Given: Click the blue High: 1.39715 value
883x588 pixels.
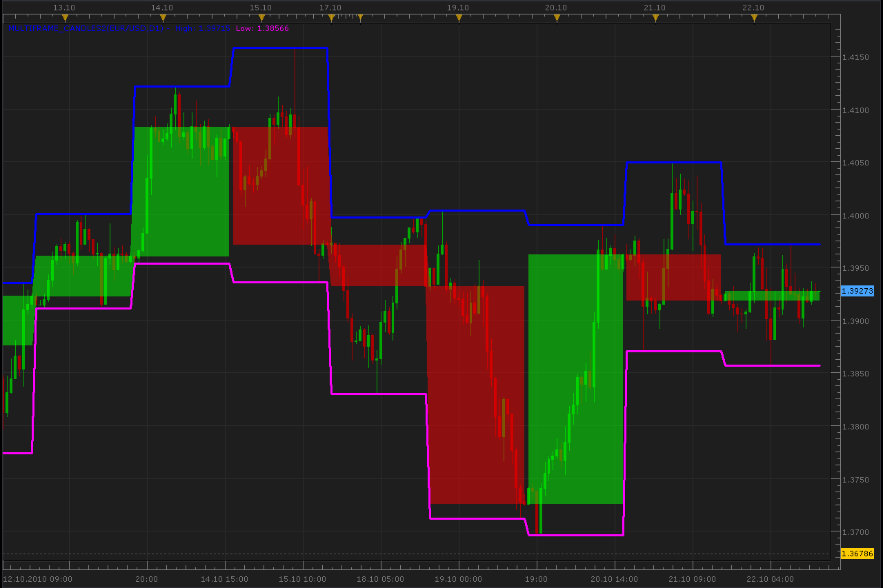Looking at the screenshot, I should pyautogui.click(x=202, y=29).
